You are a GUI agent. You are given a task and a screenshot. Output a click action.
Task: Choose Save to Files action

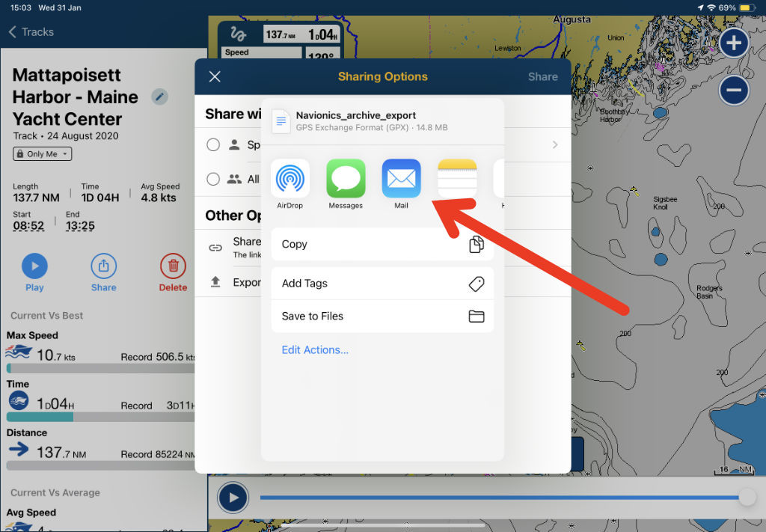point(382,316)
